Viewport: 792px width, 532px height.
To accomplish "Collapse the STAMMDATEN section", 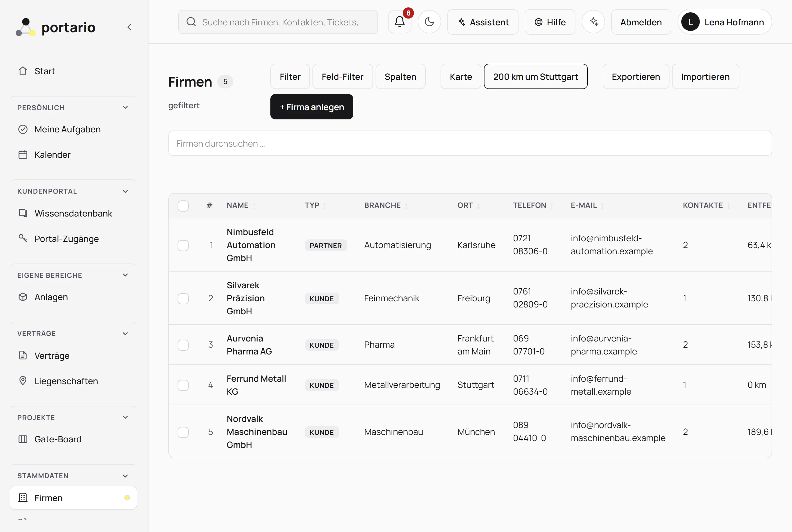I will tap(125, 476).
